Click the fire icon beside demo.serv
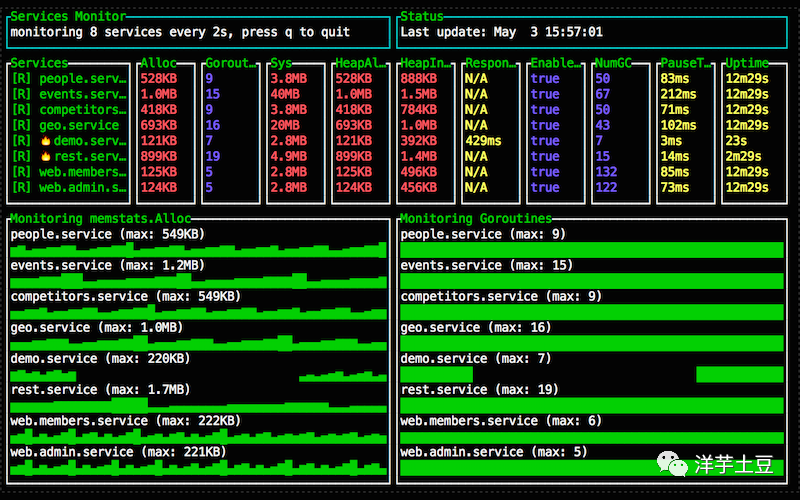Viewport: 800px width, 500px height. pos(46,141)
